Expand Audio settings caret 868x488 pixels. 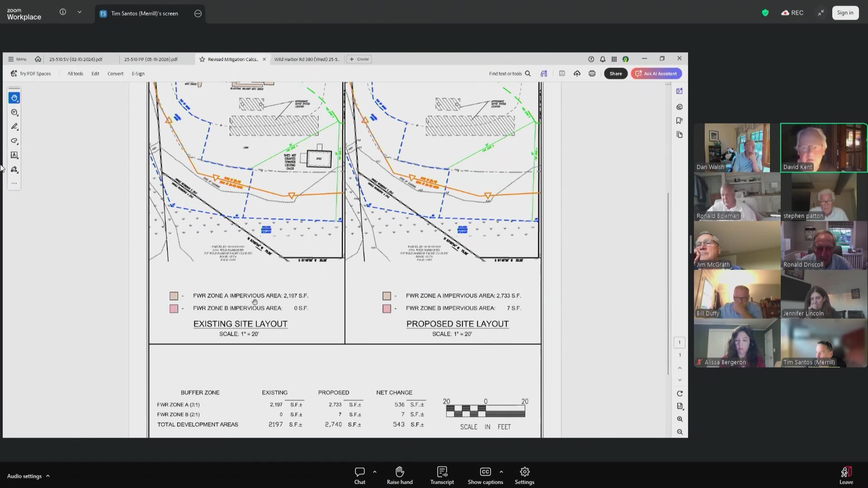pos(48,476)
